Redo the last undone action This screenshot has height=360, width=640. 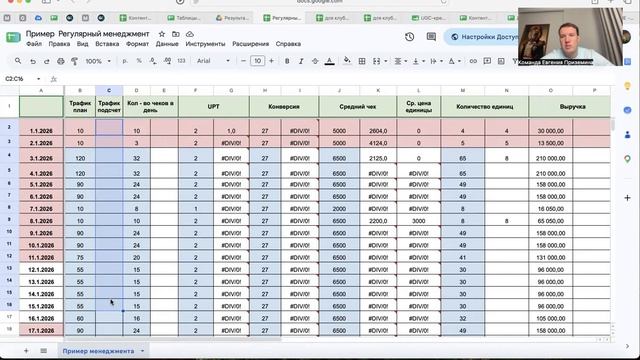click(x=47, y=61)
